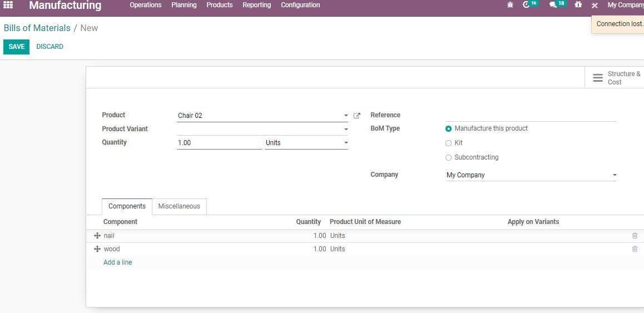
Task: Click Add a line link
Action: [117, 262]
